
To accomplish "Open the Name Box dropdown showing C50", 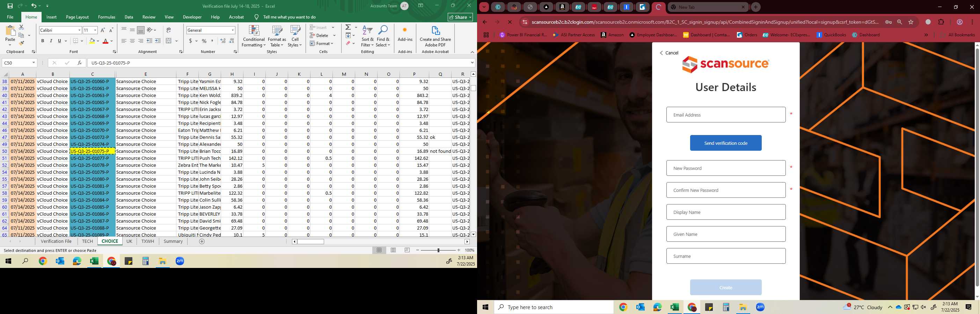I will pyautogui.click(x=34, y=63).
